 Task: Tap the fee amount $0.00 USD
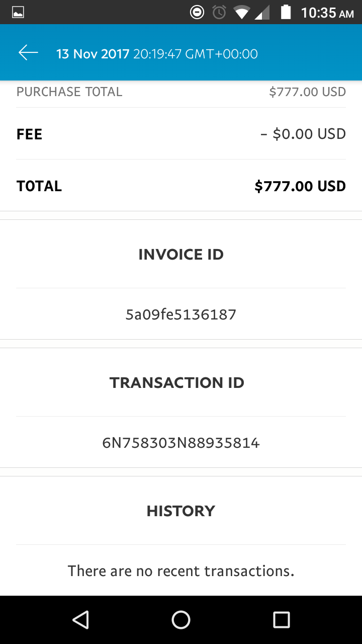click(303, 134)
